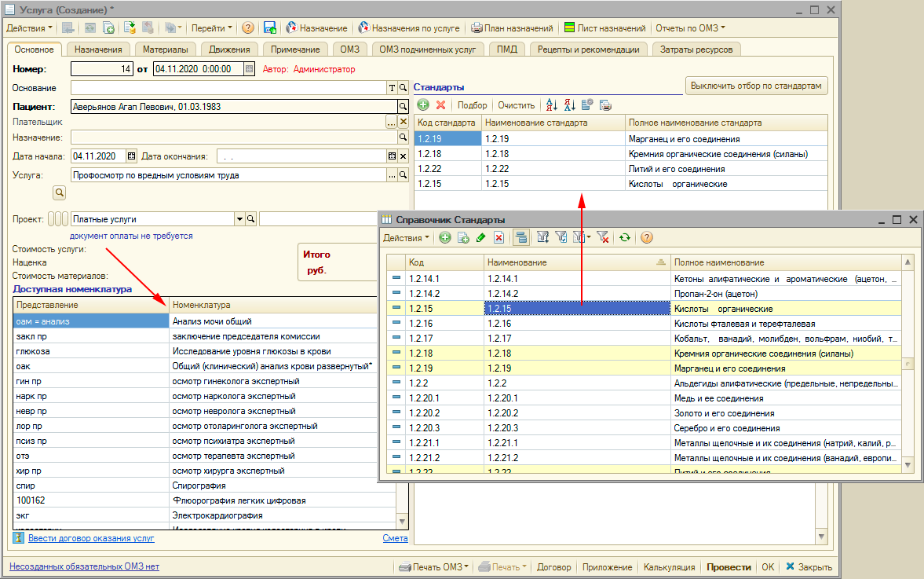924x579 pixels.
Task: Click the edit pencil icon in Справочник toolbar
Action: tap(481, 237)
